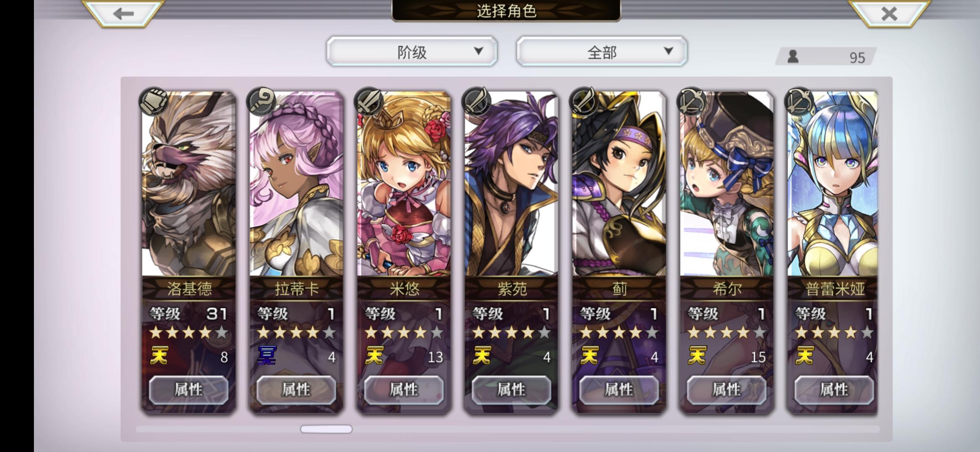Open the 阶级 sort dropdown
This screenshot has width=980, height=452.
pyautogui.click(x=412, y=51)
